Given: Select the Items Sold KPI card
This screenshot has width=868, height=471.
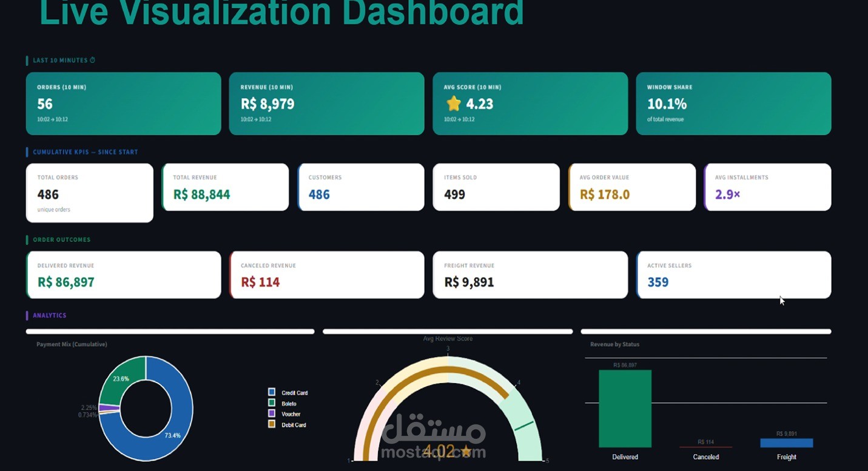Looking at the screenshot, I should pos(496,187).
